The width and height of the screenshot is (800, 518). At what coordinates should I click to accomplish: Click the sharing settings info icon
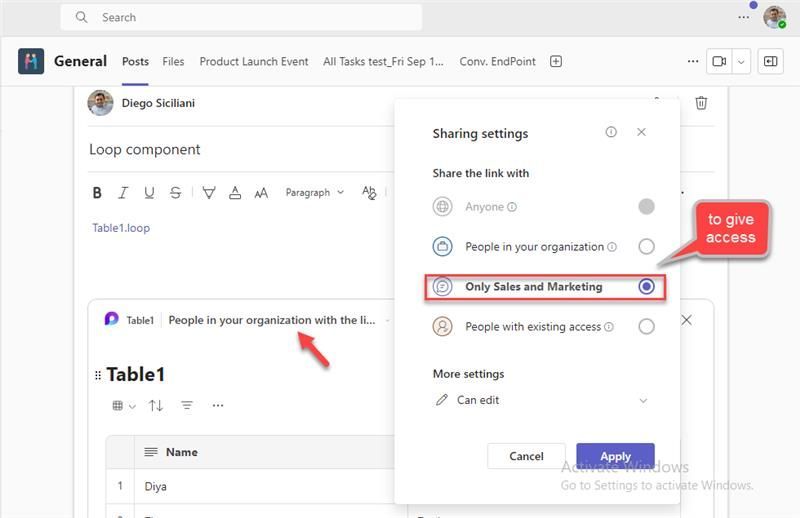tap(611, 132)
